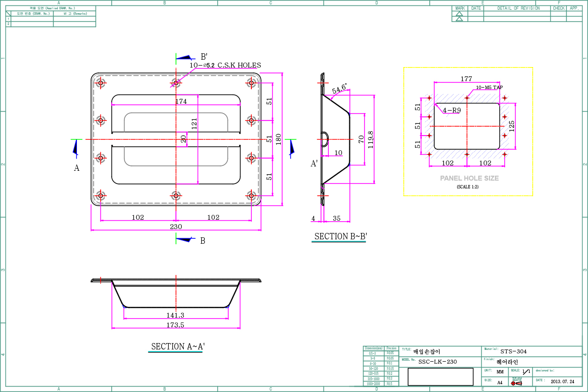Click the 141.3 dimension in Section A~A'

(175, 315)
